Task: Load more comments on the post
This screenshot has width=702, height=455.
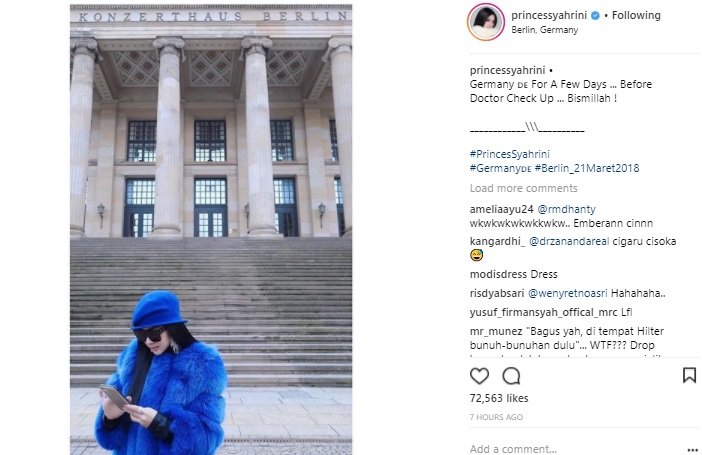Action: click(x=523, y=188)
